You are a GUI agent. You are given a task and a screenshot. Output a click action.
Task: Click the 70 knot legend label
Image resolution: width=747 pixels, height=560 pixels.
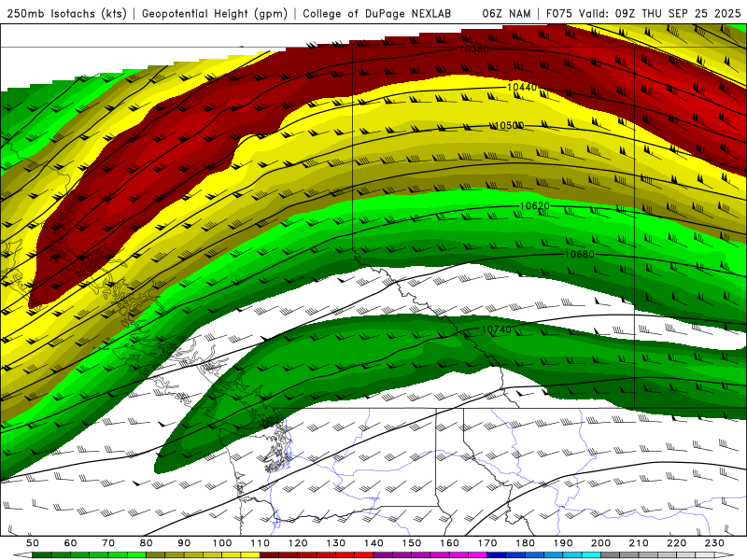pos(108,543)
